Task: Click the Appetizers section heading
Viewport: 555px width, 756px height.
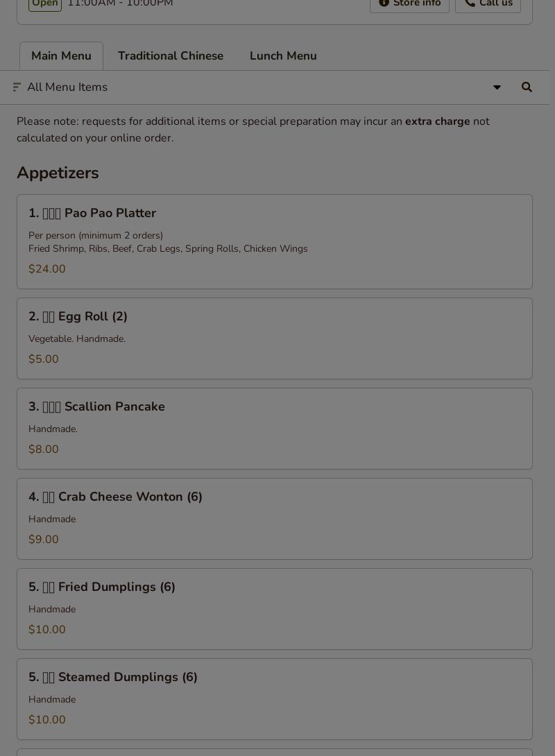Action: [x=58, y=173]
